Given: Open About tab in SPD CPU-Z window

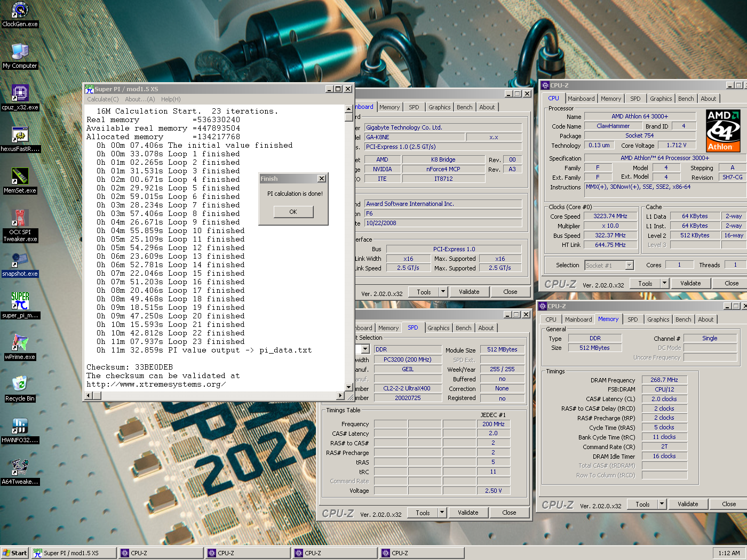Looking at the screenshot, I should click(486, 328).
